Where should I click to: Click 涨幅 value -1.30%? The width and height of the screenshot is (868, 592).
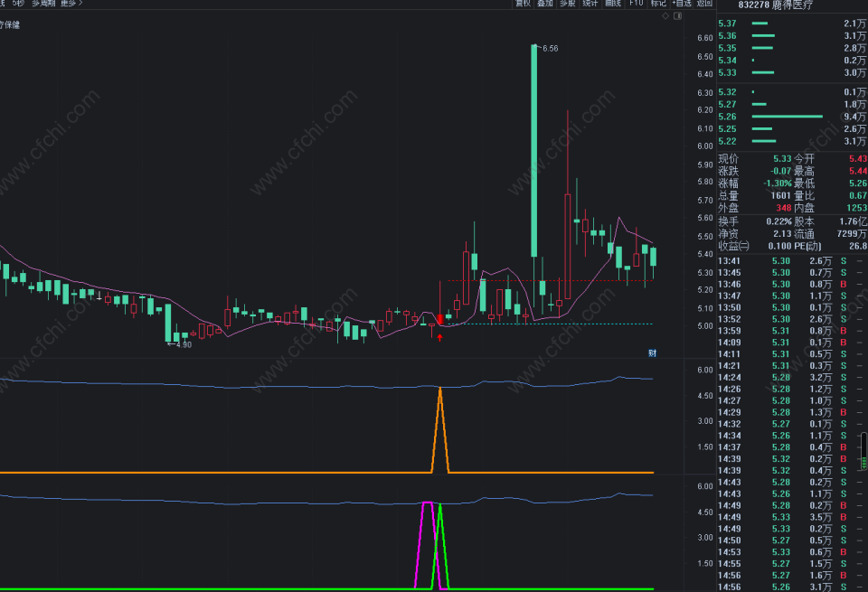click(x=778, y=183)
